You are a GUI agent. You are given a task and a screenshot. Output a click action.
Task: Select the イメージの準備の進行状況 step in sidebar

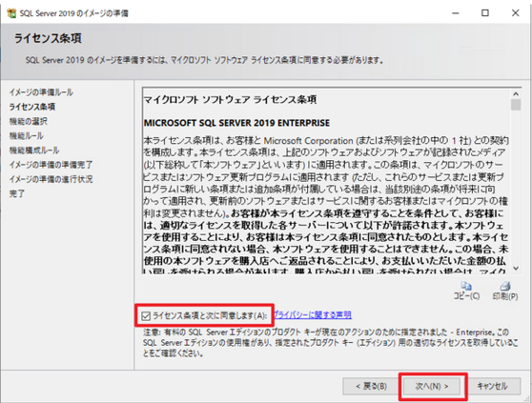click(51, 179)
